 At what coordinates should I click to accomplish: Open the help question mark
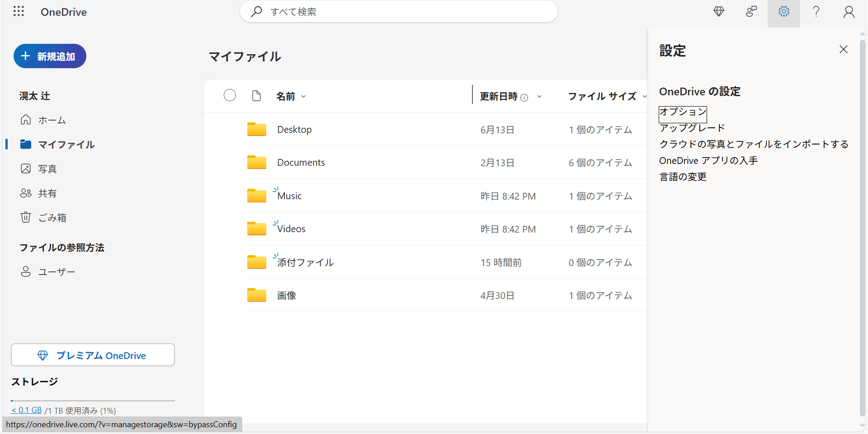(816, 11)
